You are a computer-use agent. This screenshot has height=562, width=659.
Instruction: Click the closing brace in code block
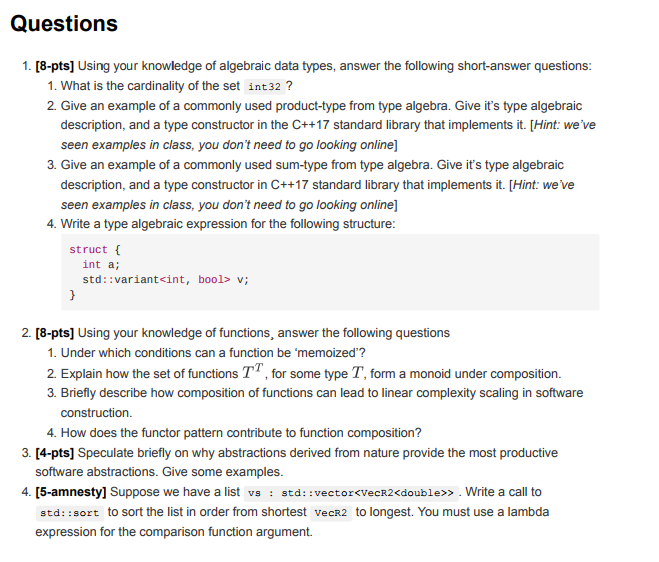(72, 296)
